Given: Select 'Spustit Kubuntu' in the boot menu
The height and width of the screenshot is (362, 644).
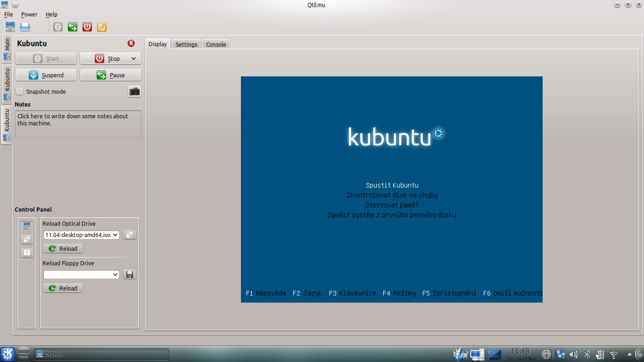Looking at the screenshot, I should [x=392, y=185].
